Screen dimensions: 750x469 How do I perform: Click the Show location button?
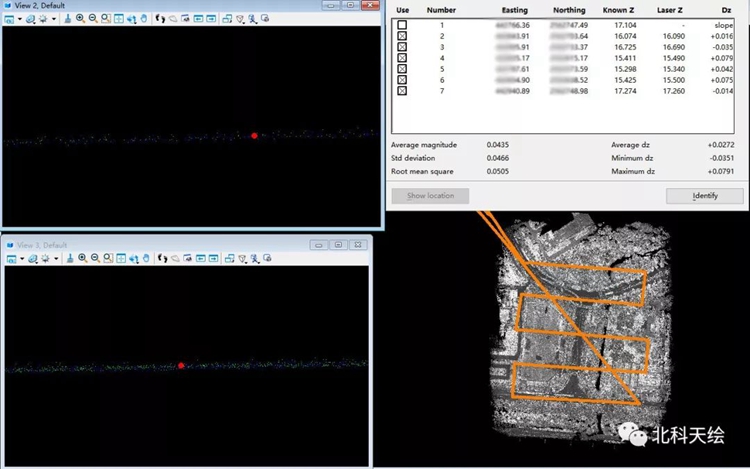(x=430, y=195)
